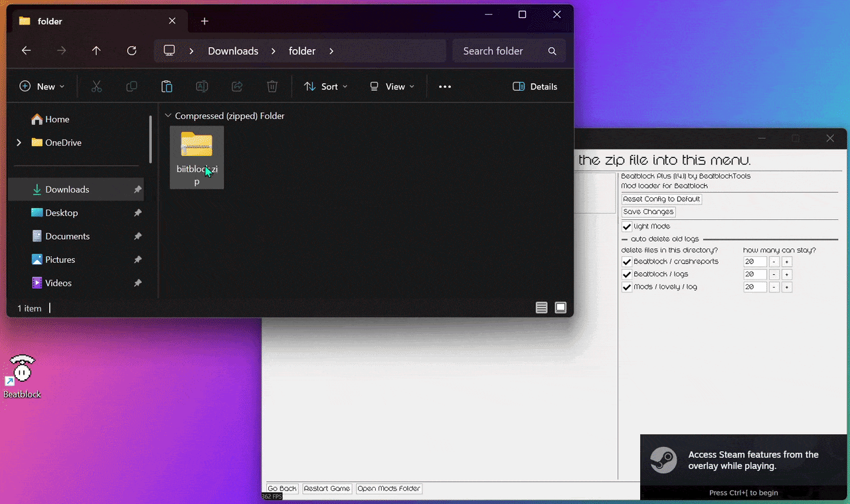Screen dimensions: 850x504
Task: Open the New dropdown menu
Action: click(x=42, y=86)
